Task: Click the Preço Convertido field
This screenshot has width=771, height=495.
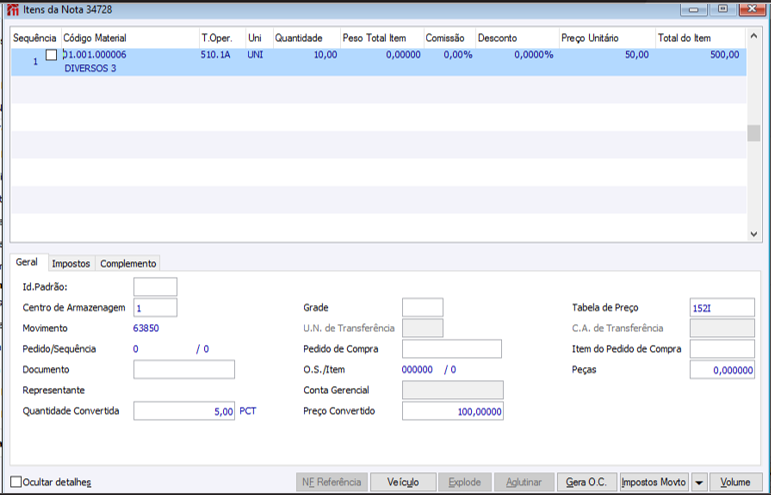Action: (453, 411)
